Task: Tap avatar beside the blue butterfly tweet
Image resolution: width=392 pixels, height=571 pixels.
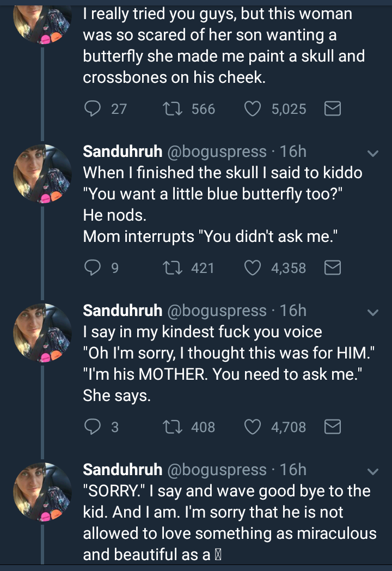Action: click(x=42, y=173)
